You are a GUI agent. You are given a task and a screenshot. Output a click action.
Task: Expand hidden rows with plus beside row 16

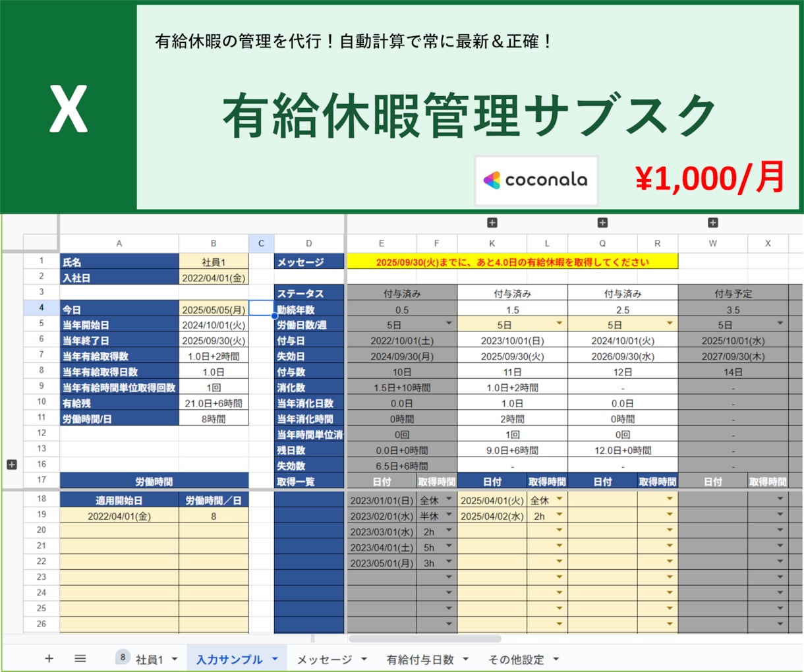point(11,464)
